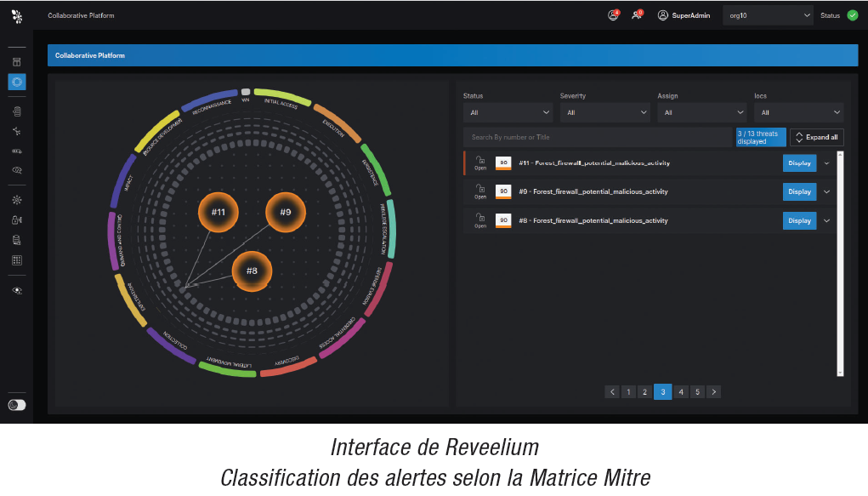
Task: Click Display button for threat #9
Action: click(x=799, y=191)
